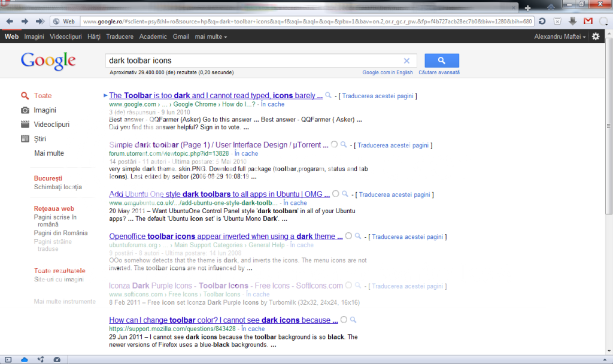
Task: Clear the search box with the X
Action: (406, 60)
